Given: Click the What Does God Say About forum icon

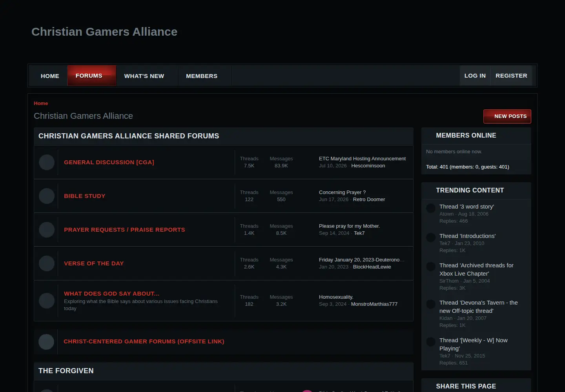Looking at the screenshot, I should click(x=47, y=301).
